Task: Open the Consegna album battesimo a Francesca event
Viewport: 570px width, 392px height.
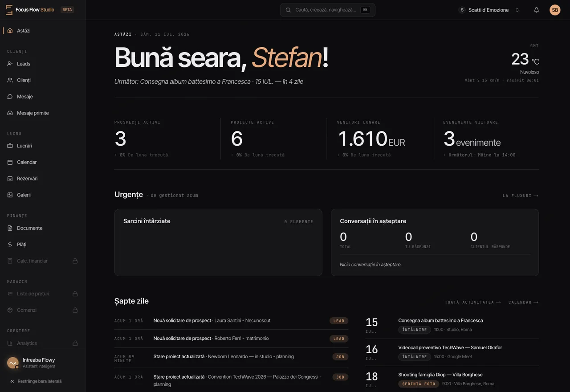Action: tap(452, 325)
